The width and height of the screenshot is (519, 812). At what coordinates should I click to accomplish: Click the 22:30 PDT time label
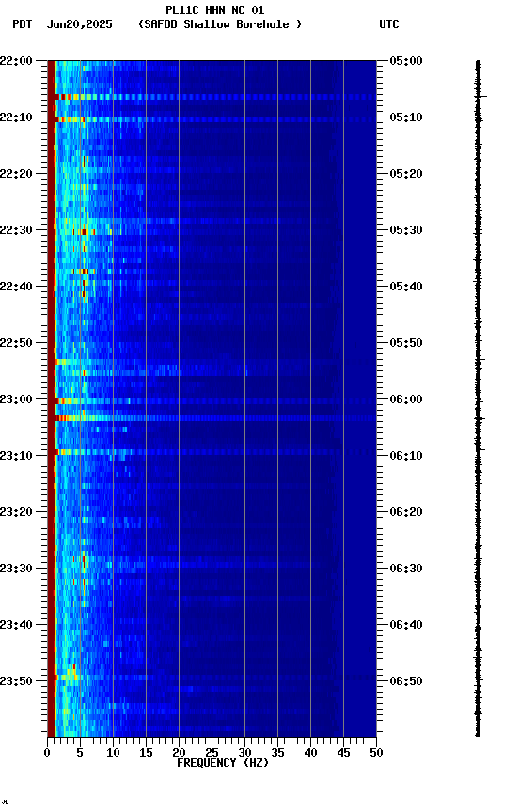pyautogui.click(x=16, y=230)
